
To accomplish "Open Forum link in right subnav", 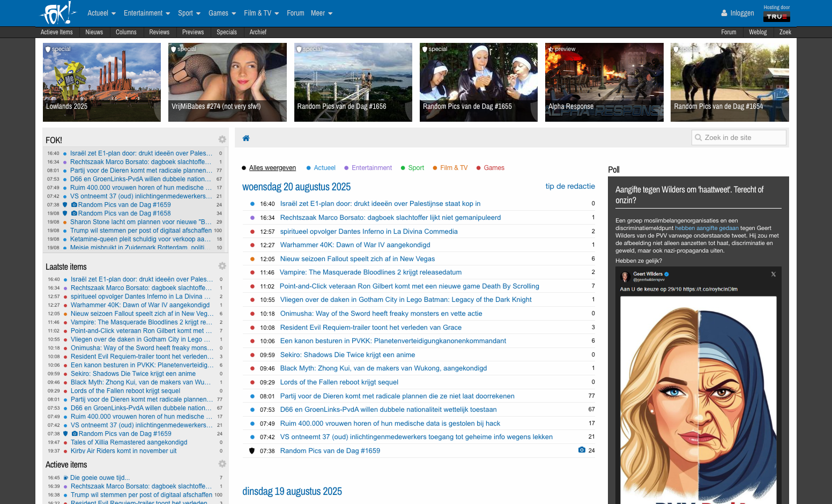I will tap(729, 32).
